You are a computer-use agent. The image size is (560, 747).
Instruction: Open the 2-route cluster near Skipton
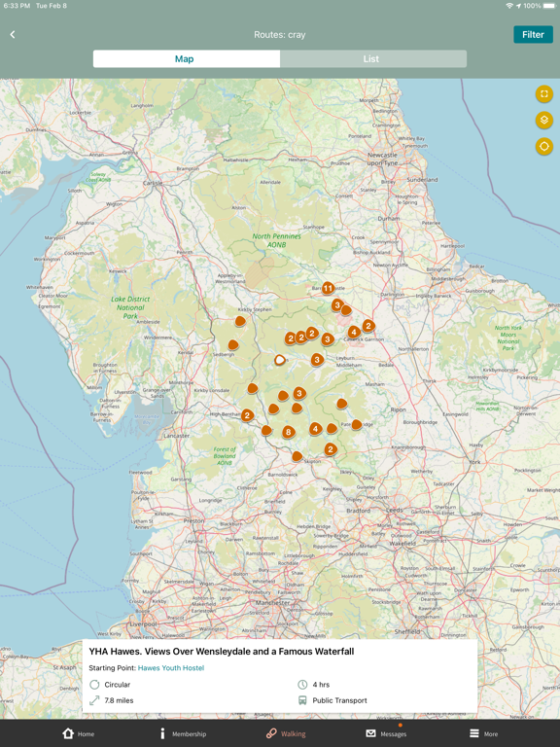[x=331, y=448]
